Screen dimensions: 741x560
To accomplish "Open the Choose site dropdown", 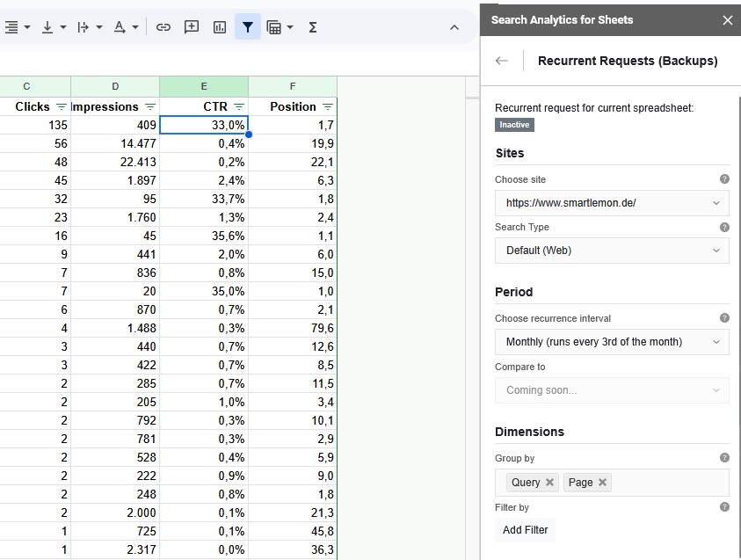I will point(612,203).
